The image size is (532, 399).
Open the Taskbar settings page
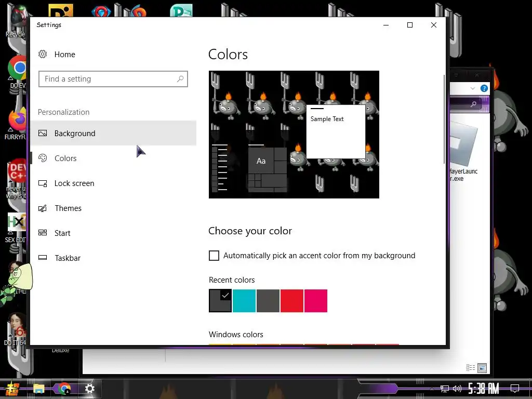click(113, 258)
